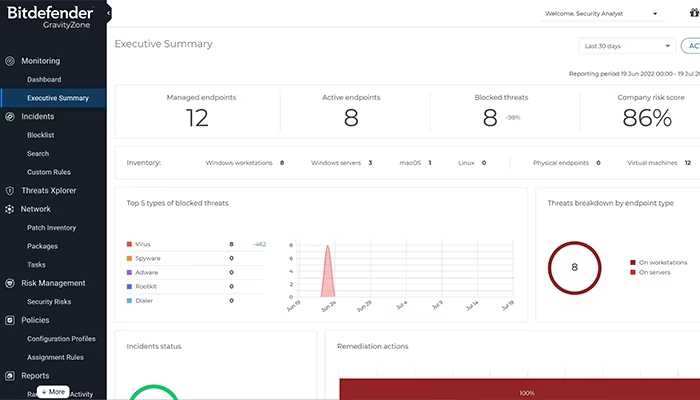Click the Dialer light blue legend swatch
The height and width of the screenshot is (400, 700).
click(129, 301)
